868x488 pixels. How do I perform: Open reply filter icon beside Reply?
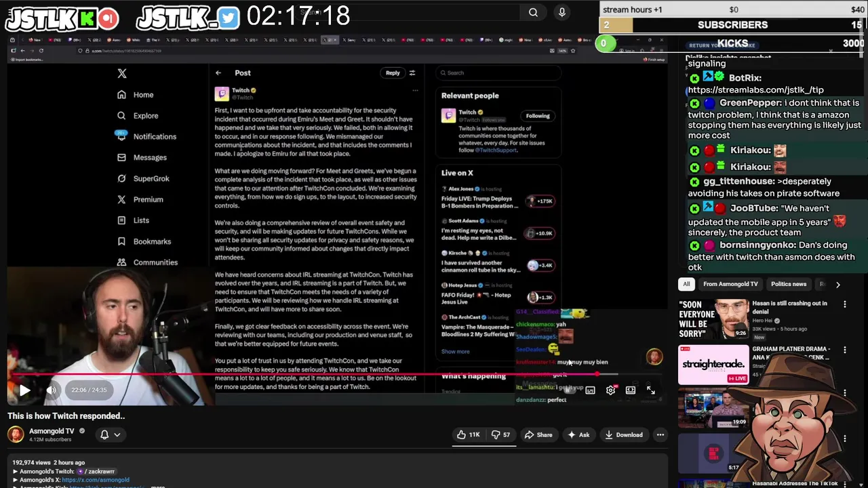412,73
